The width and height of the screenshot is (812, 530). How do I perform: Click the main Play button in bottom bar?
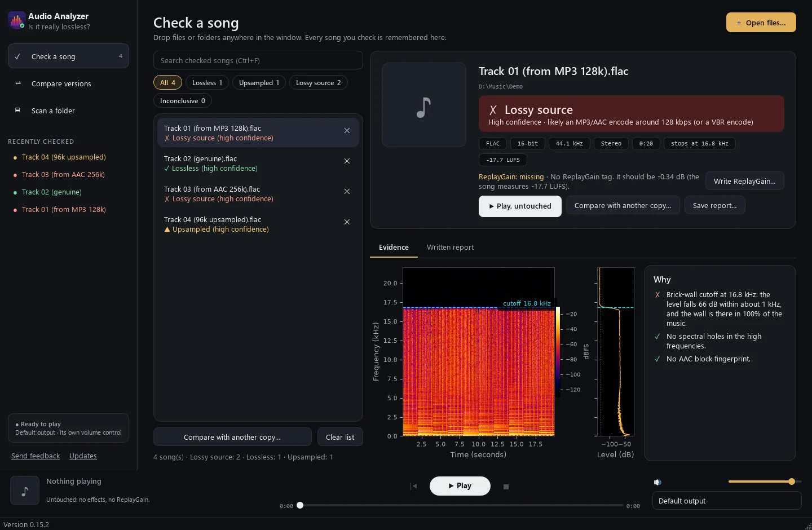tap(460, 486)
